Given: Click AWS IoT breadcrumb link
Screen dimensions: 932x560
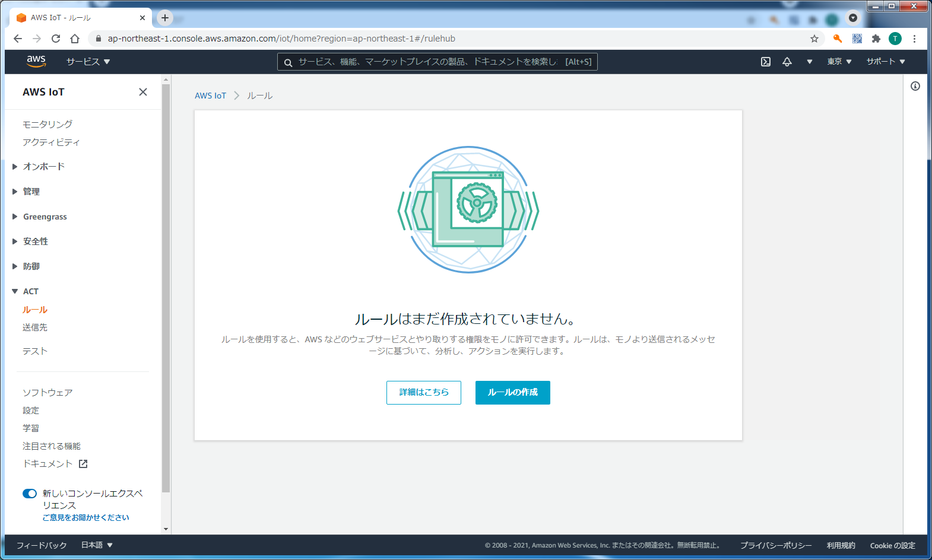Looking at the screenshot, I should tap(211, 96).
